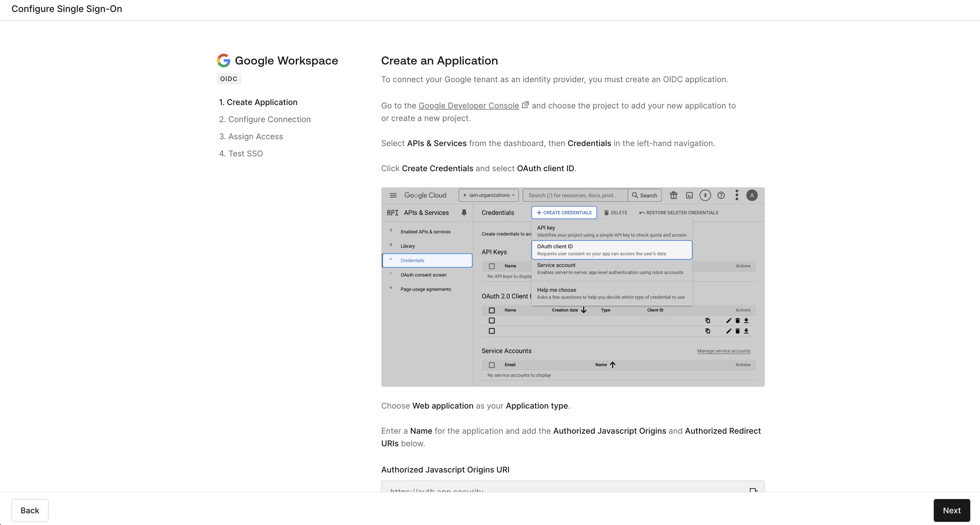The width and height of the screenshot is (980, 525).
Task: Toggle the OAuth 2.0 clients header checkbox
Action: pyautogui.click(x=491, y=310)
